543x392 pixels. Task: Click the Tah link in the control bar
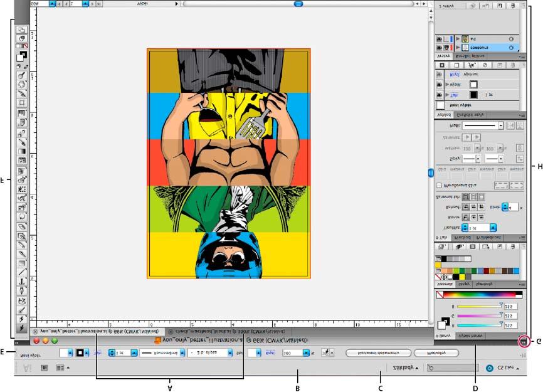[x=98, y=353]
